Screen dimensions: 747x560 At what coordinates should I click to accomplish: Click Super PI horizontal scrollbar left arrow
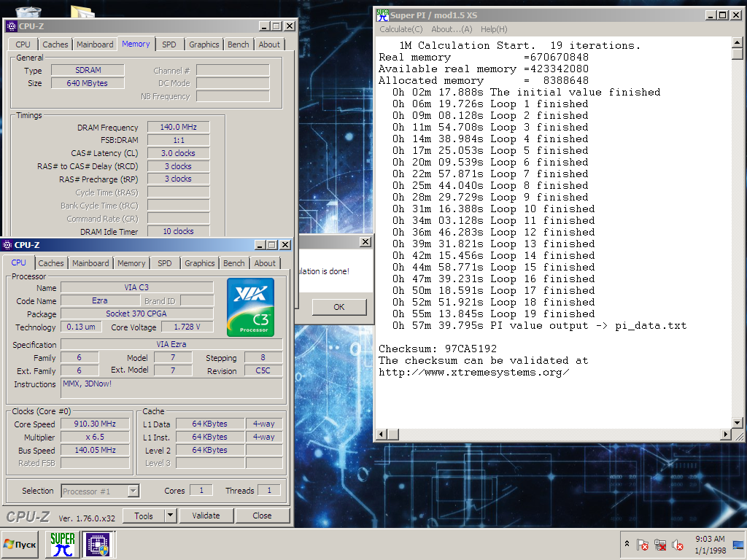click(382, 435)
